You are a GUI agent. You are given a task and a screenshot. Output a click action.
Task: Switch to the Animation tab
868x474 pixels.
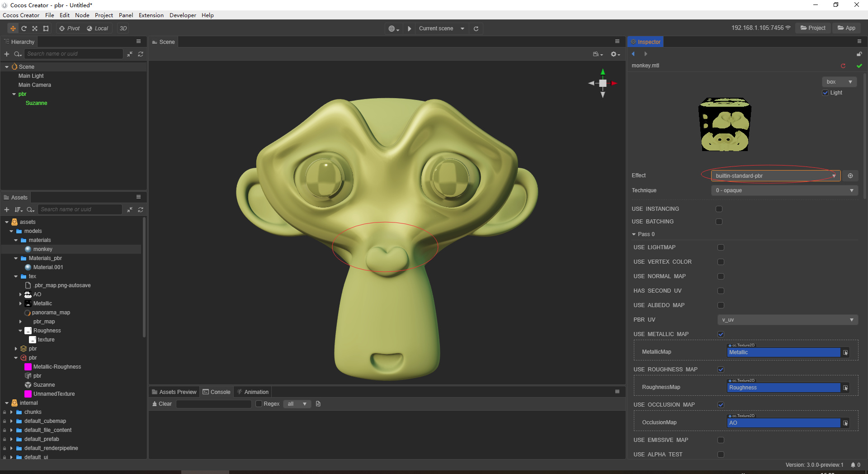(253, 392)
